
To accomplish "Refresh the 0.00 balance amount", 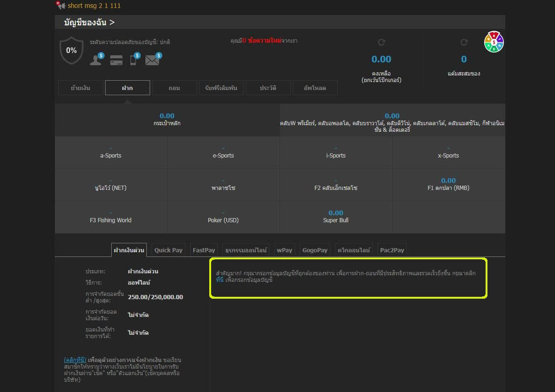I will pyautogui.click(x=381, y=43).
